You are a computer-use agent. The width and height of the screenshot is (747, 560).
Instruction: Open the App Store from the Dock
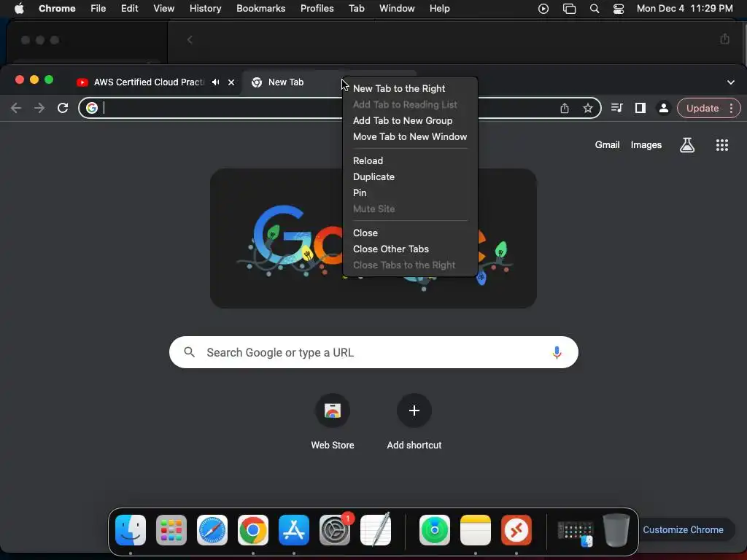click(x=294, y=530)
